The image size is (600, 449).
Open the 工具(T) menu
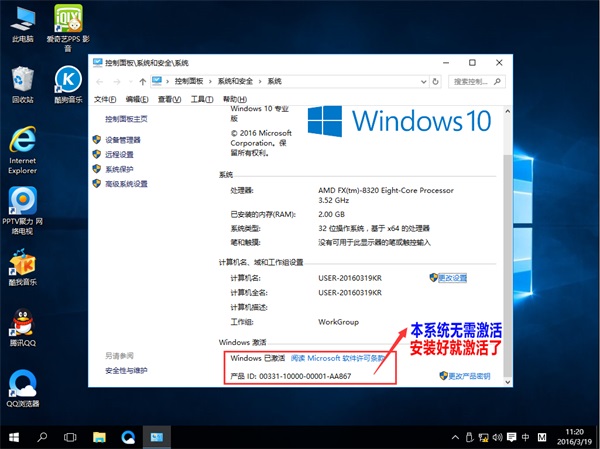coord(202,99)
